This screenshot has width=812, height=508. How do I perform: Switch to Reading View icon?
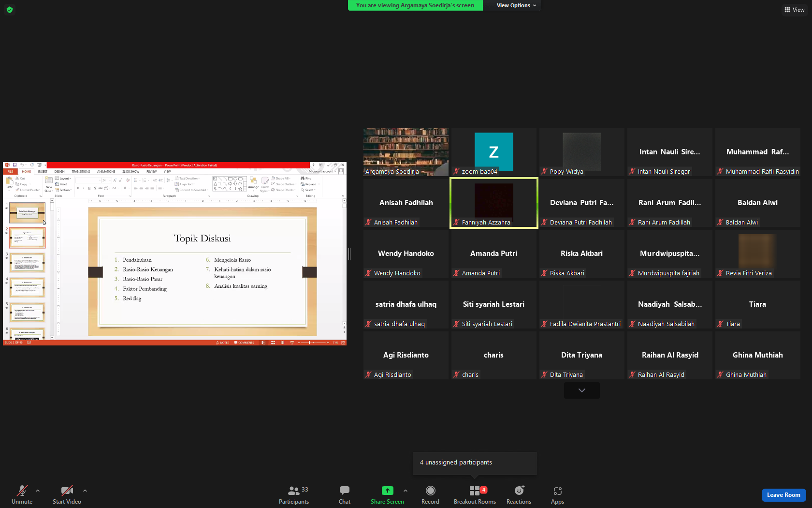[282, 343]
